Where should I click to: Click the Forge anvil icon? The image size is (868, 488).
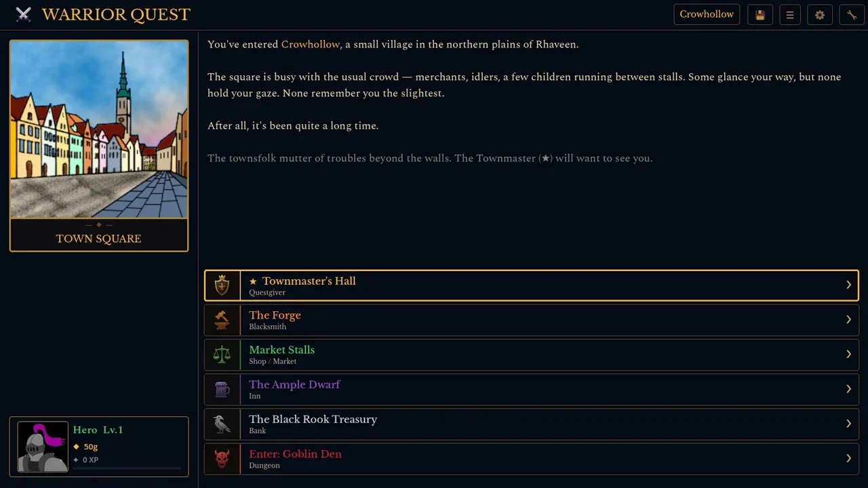[x=222, y=320]
